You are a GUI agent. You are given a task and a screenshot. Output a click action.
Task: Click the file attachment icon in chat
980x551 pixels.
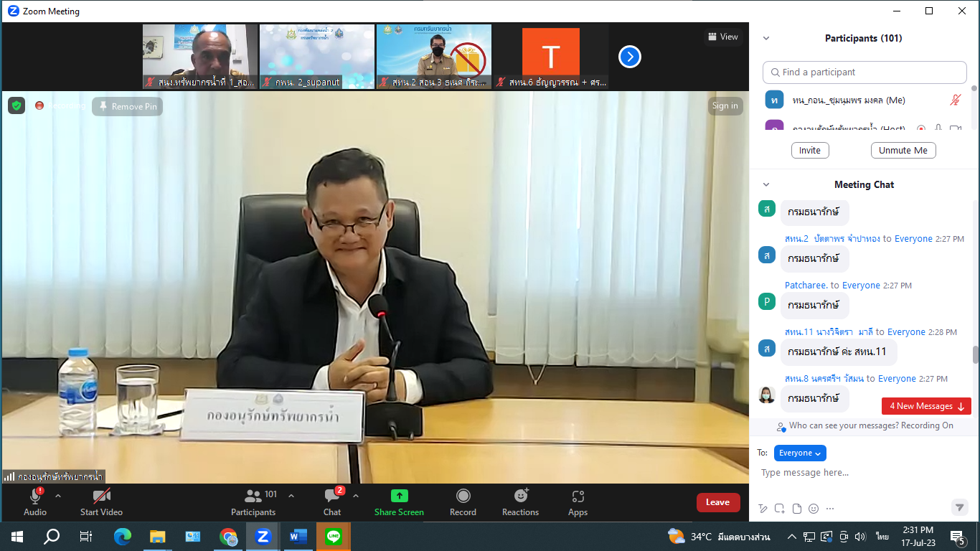point(796,509)
